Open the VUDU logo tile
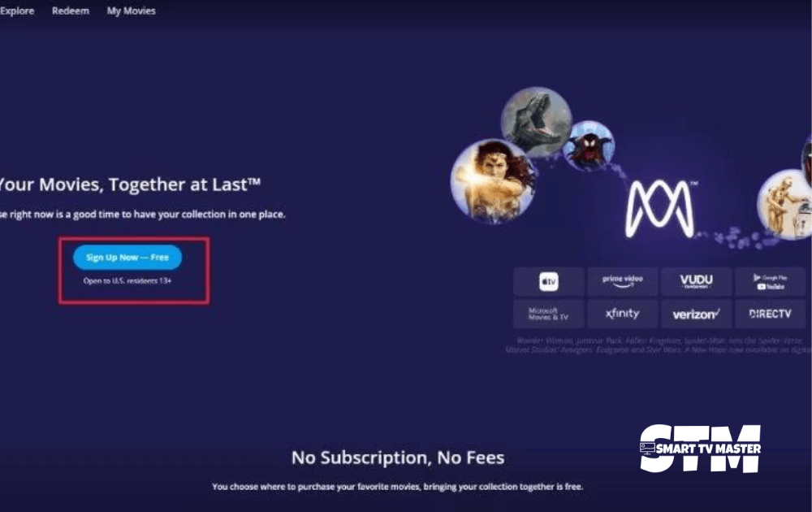This screenshot has width=812, height=512. (x=696, y=282)
